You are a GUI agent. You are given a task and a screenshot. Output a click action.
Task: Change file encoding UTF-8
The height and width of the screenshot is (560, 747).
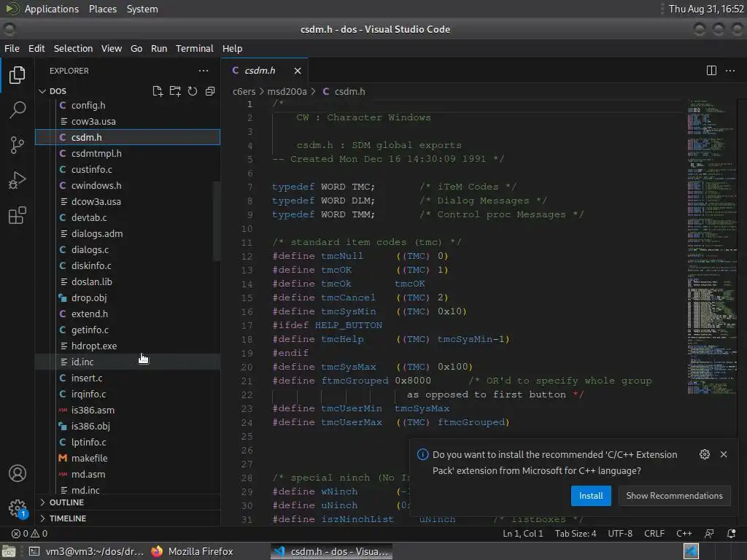(x=620, y=533)
